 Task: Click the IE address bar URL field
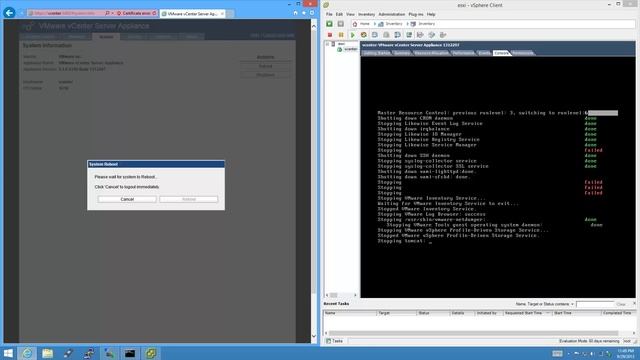coord(66,13)
